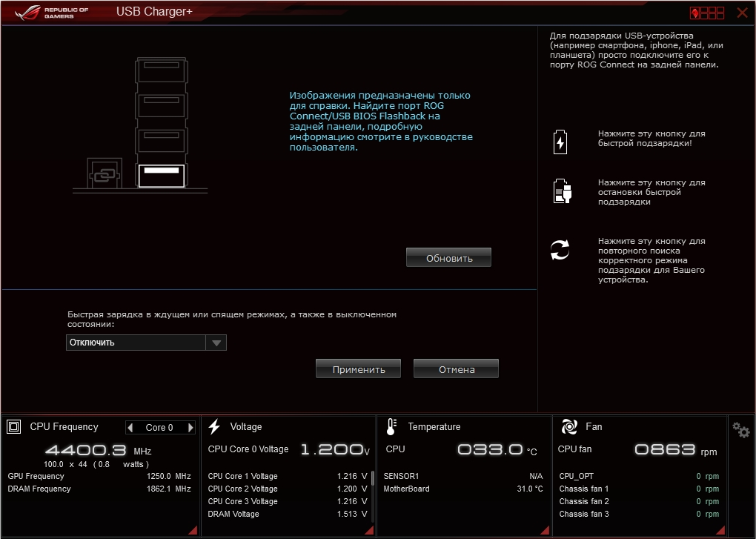Click red corner expander of Voltage panel
The width and height of the screenshot is (756, 539).
[x=369, y=530]
